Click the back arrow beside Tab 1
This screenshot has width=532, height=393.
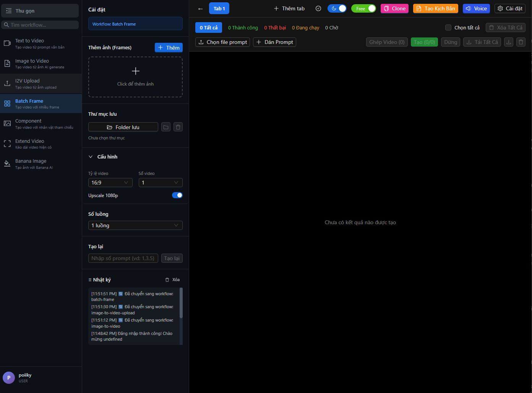click(x=201, y=8)
